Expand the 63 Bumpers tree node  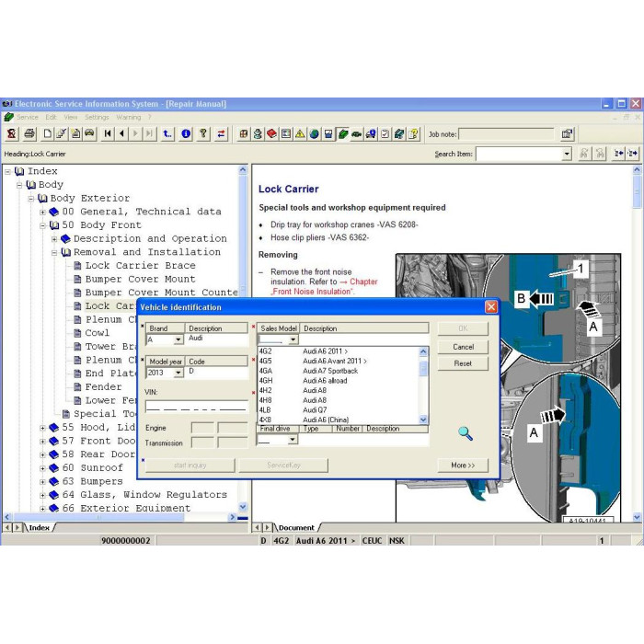point(42,482)
